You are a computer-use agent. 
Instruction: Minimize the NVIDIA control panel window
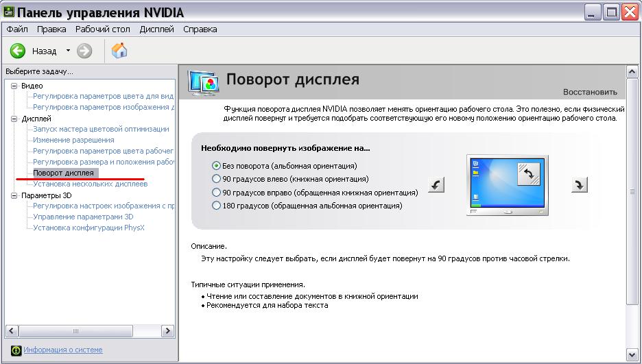(x=592, y=12)
